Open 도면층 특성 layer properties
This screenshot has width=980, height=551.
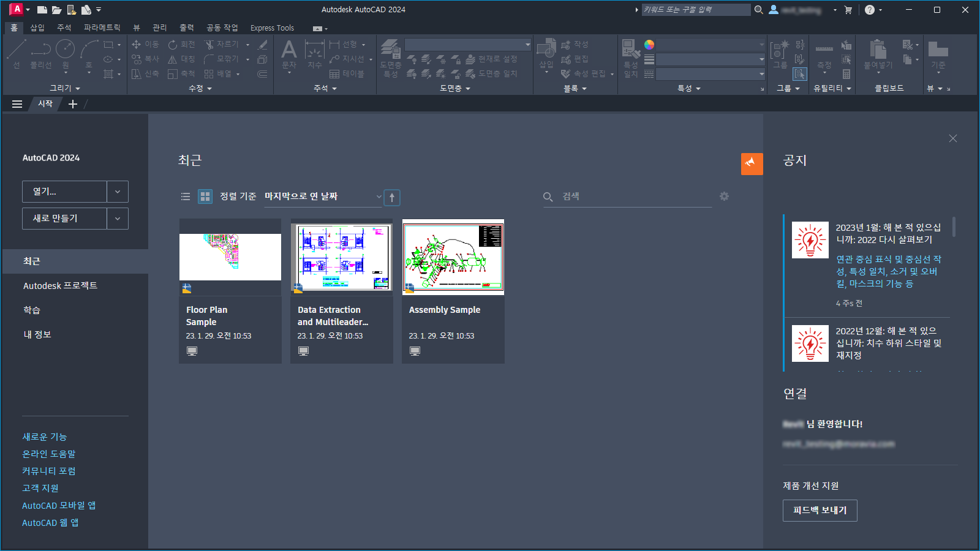click(391, 58)
